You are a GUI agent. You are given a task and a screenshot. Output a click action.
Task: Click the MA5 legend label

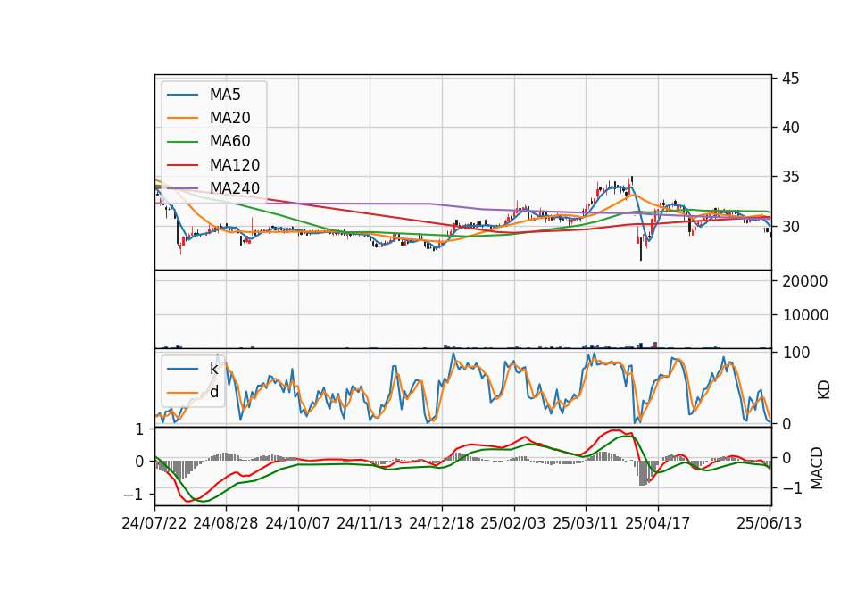(225, 95)
